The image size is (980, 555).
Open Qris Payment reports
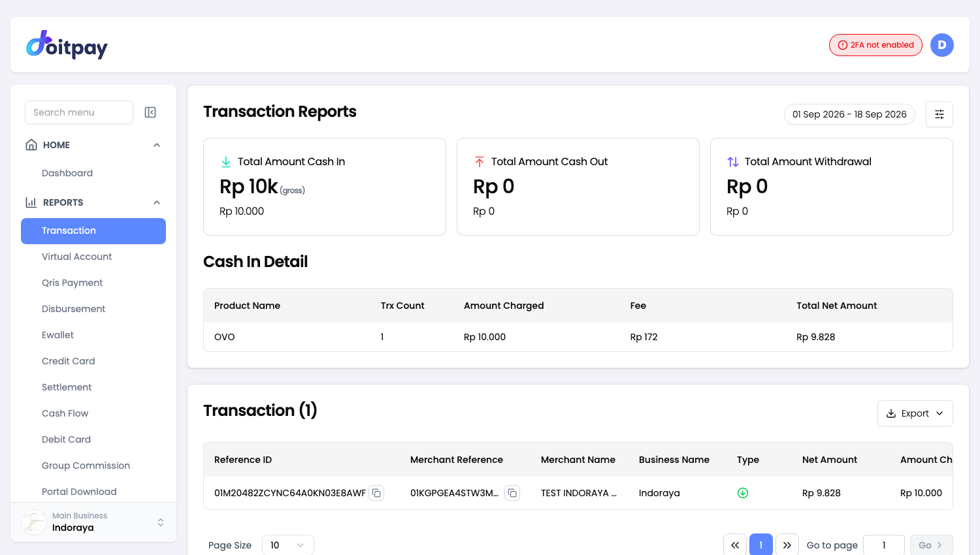pos(73,283)
